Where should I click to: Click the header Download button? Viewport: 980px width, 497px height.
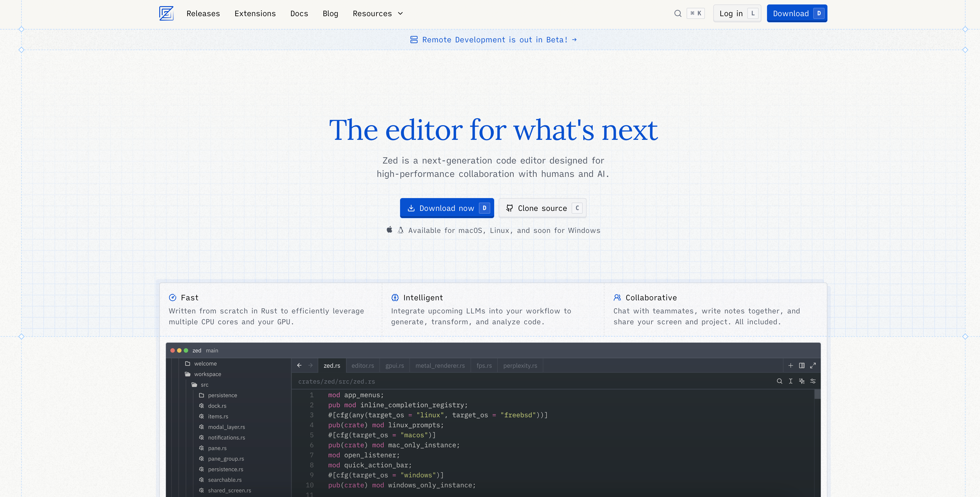pos(797,13)
